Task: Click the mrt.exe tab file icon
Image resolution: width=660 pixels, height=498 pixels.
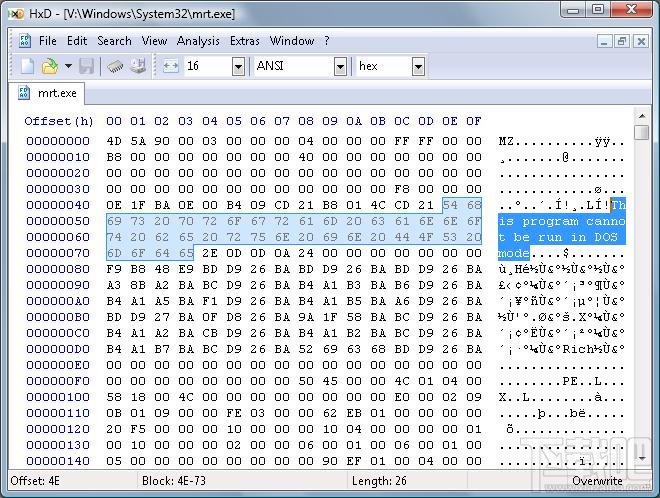Action: pos(24,93)
